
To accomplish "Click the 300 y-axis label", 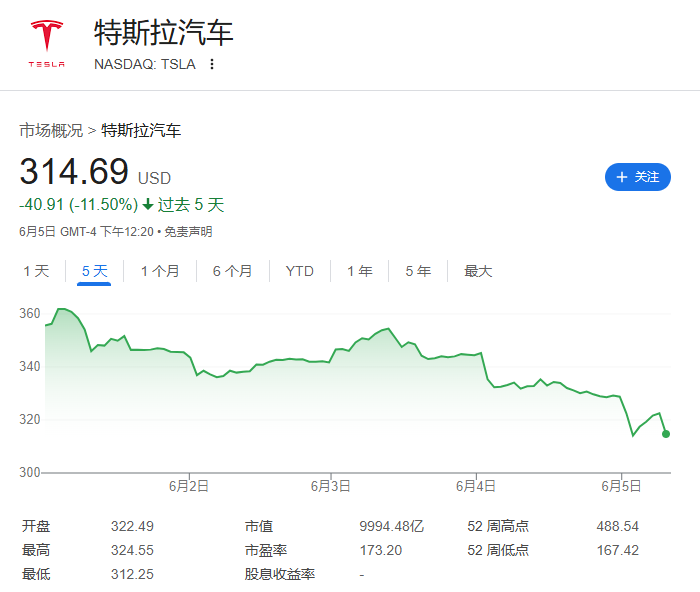I will tap(30, 472).
